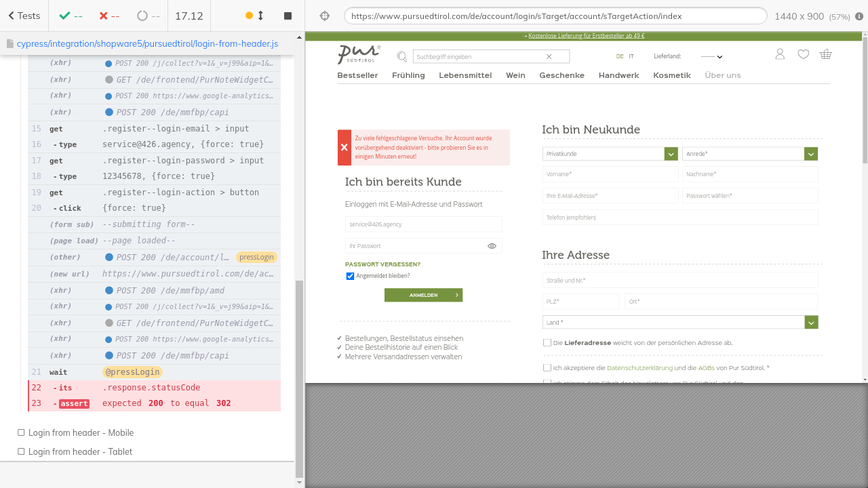Click the command log vertical scrollbar
The image size is (868, 488).
299,380
